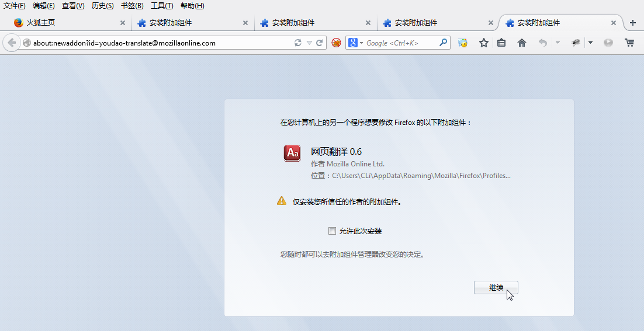Bookmark this page with the star icon
This screenshot has height=331, width=644.
pyautogui.click(x=484, y=43)
